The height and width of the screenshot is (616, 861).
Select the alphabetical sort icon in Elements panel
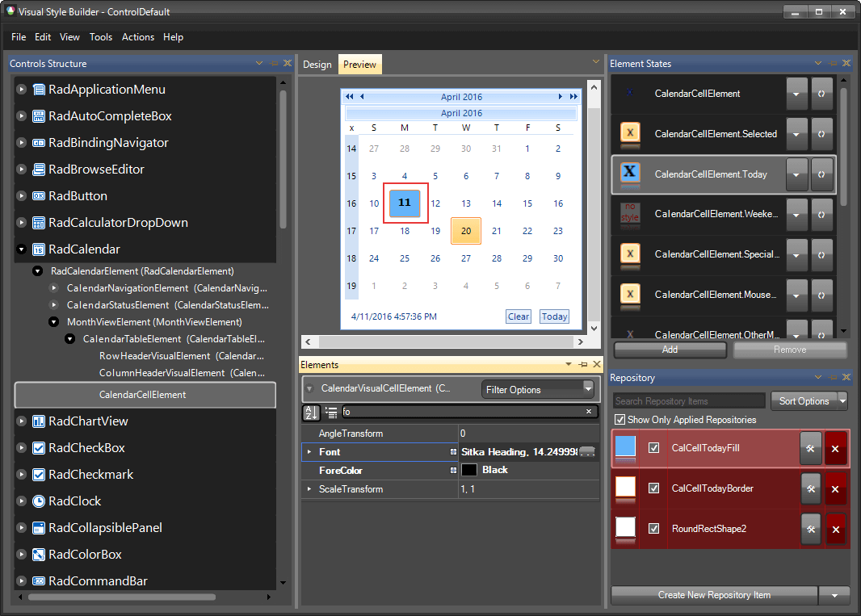pos(311,413)
